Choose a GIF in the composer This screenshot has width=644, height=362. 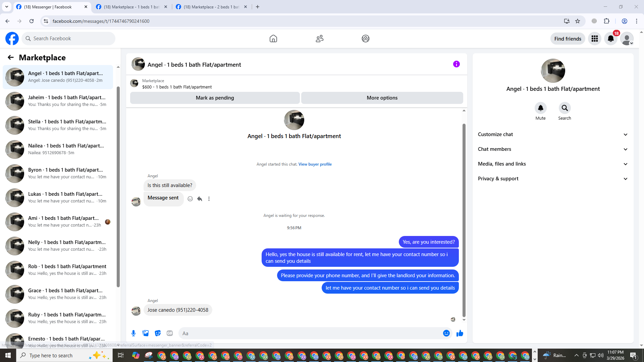170,333
